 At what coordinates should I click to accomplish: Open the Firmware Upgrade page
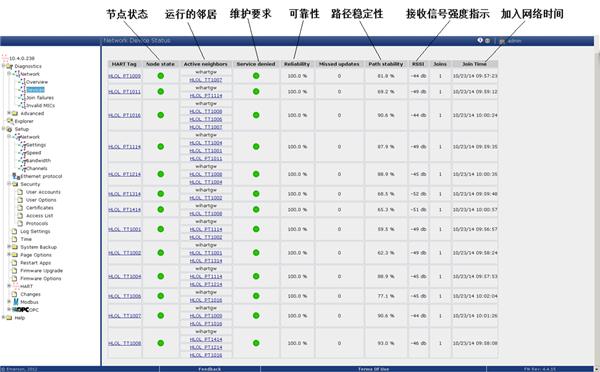(41, 271)
